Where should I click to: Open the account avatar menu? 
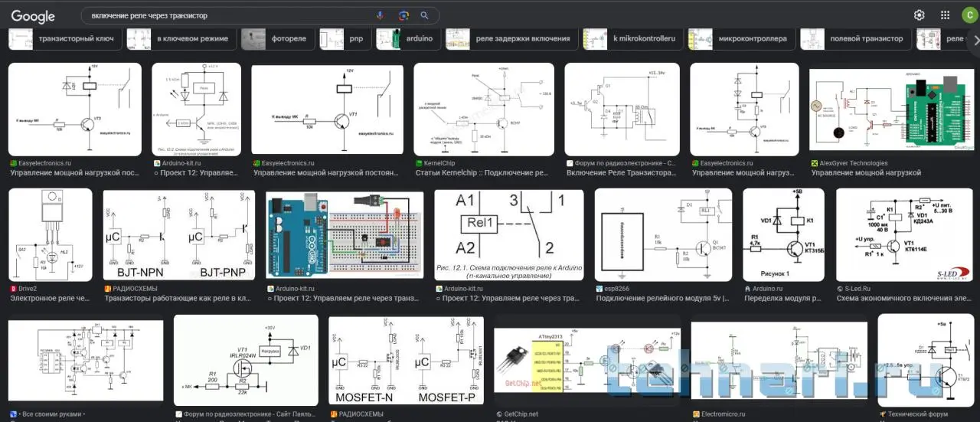point(969,15)
